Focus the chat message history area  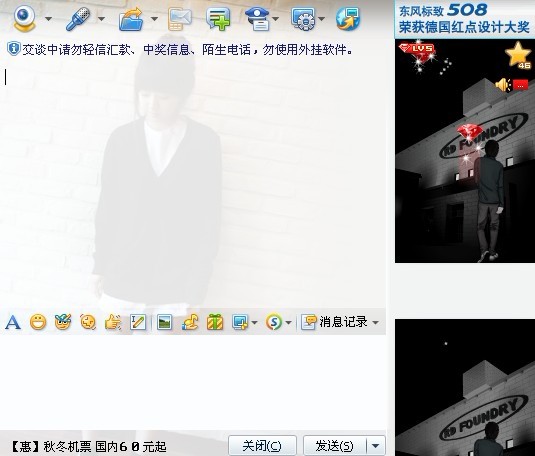pyautogui.click(x=193, y=184)
